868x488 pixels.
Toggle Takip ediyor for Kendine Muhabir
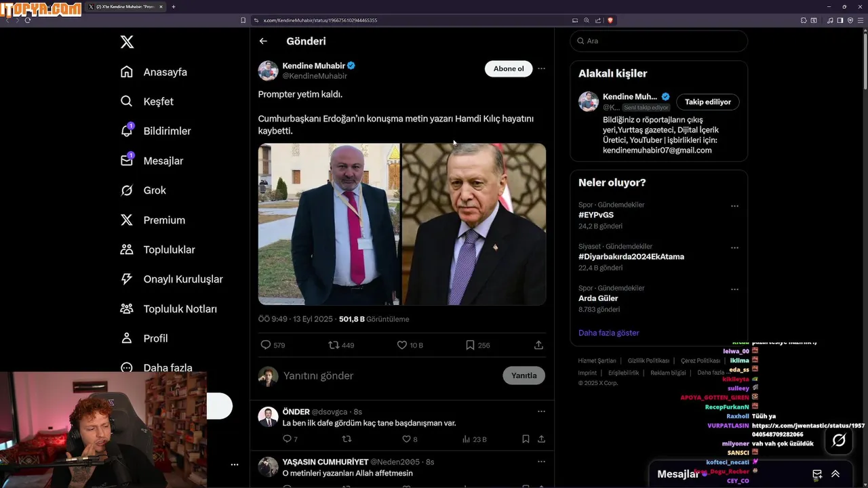tap(708, 102)
